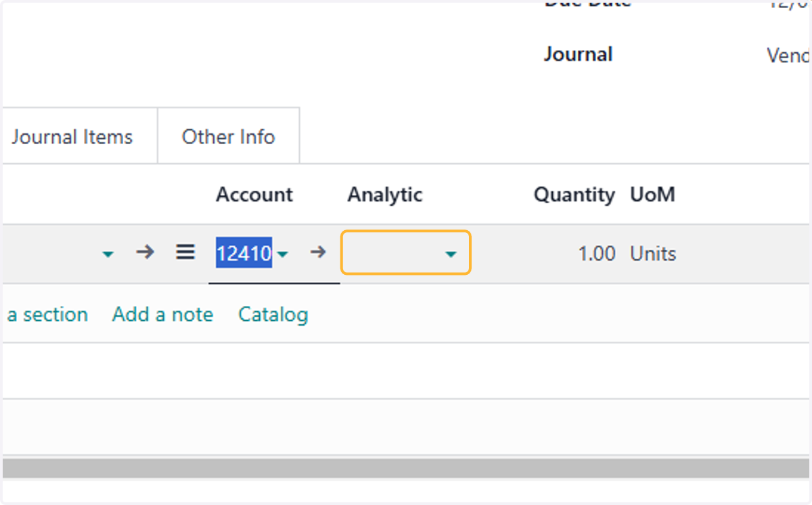Open the Catalog link
The image size is (812, 505).
(273, 315)
